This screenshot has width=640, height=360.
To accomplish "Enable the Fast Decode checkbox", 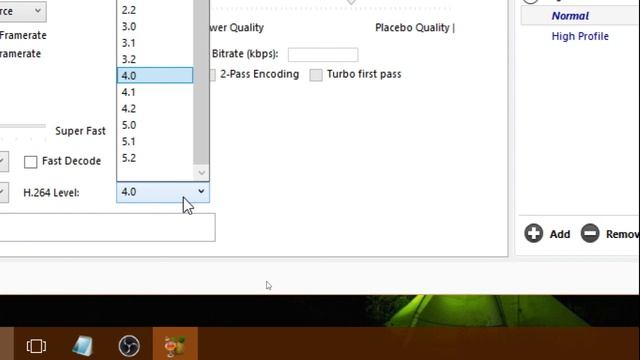I will (31, 162).
